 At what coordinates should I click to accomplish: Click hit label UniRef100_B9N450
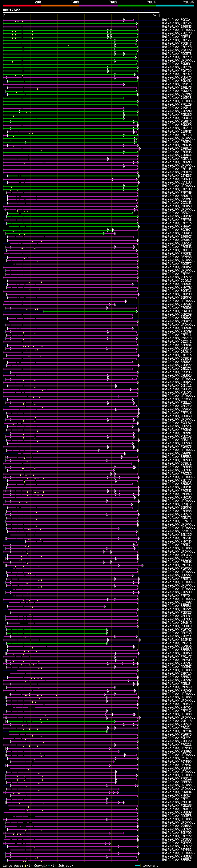click(x=177, y=81)
